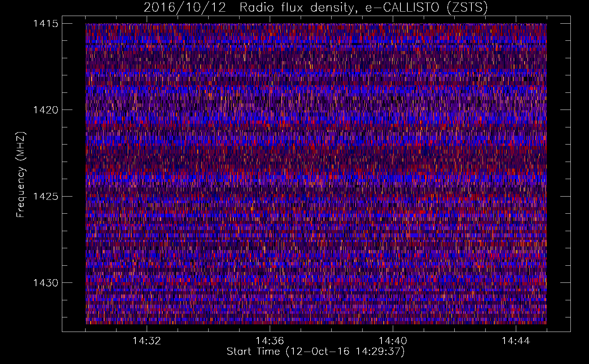Click inside the radio spectrogram plot
Viewport: 589px width, 364px height.
click(316, 174)
